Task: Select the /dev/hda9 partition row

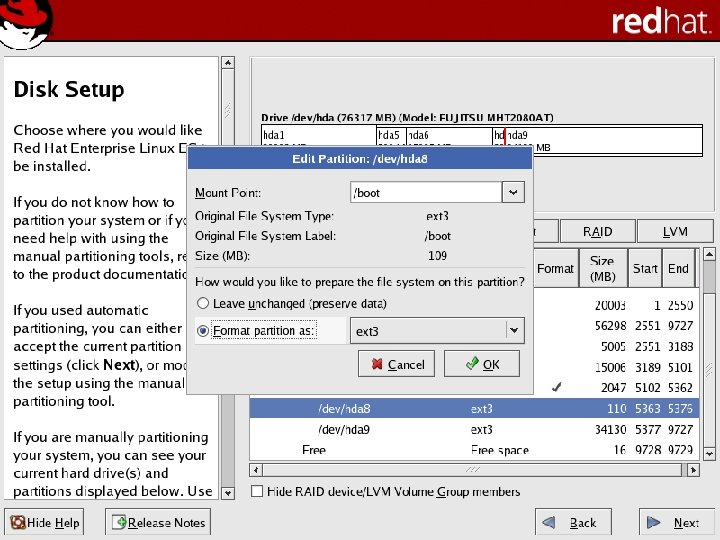Action: click(474, 429)
